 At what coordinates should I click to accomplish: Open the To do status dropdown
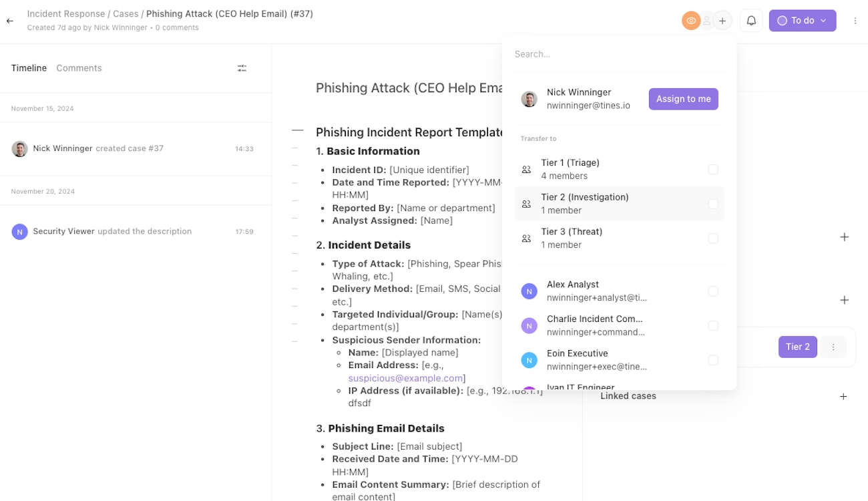tap(802, 21)
